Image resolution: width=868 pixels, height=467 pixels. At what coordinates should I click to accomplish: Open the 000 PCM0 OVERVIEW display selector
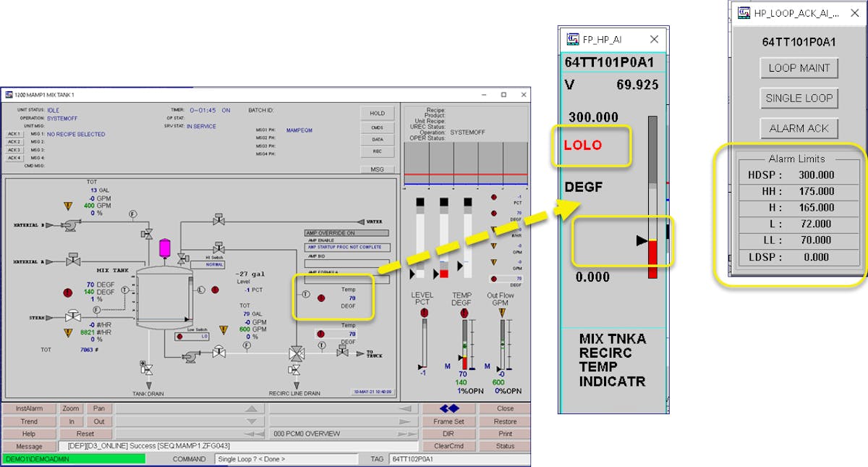coord(306,433)
